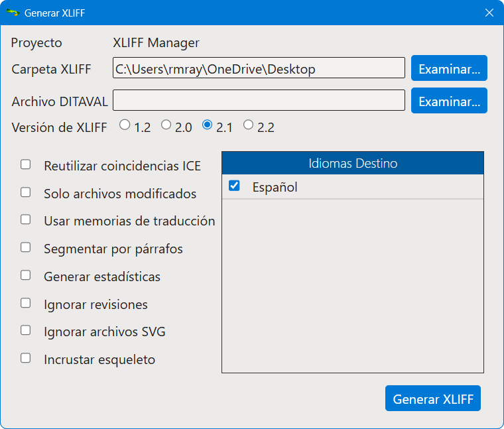
Task: Click the XLIFF Manager project name
Action: tap(157, 42)
